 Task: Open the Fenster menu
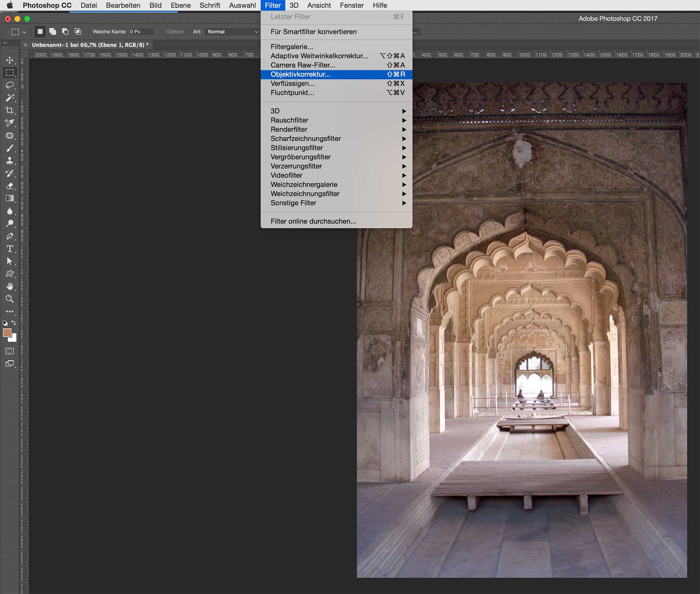(352, 5)
